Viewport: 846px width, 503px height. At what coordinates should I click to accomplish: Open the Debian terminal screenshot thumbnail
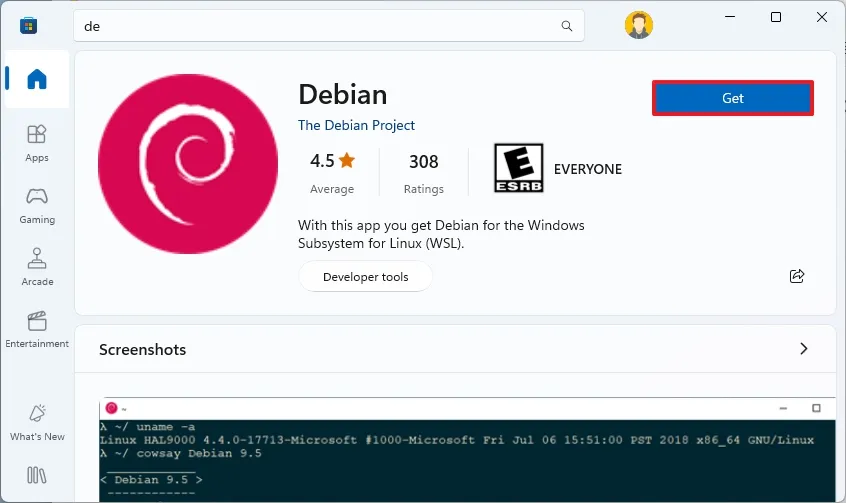click(467, 450)
